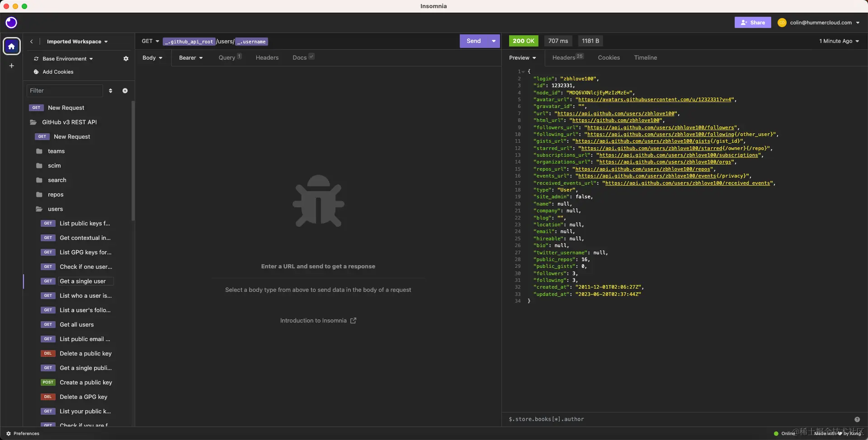The height and width of the screenshot is (440, 868).
Task: Select the Delete a public key request
Action: pyautogui.click(x=85, y=354)
